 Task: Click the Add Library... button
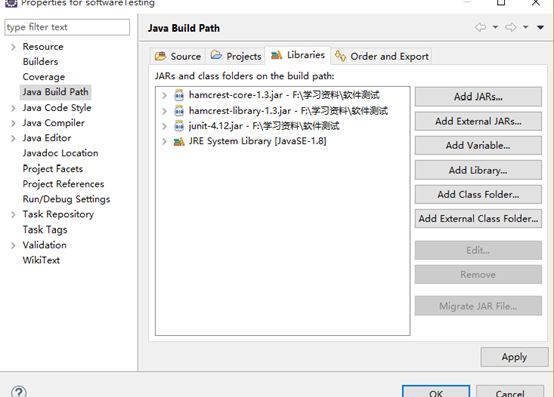pyautogui.click(x=478, y=170)
